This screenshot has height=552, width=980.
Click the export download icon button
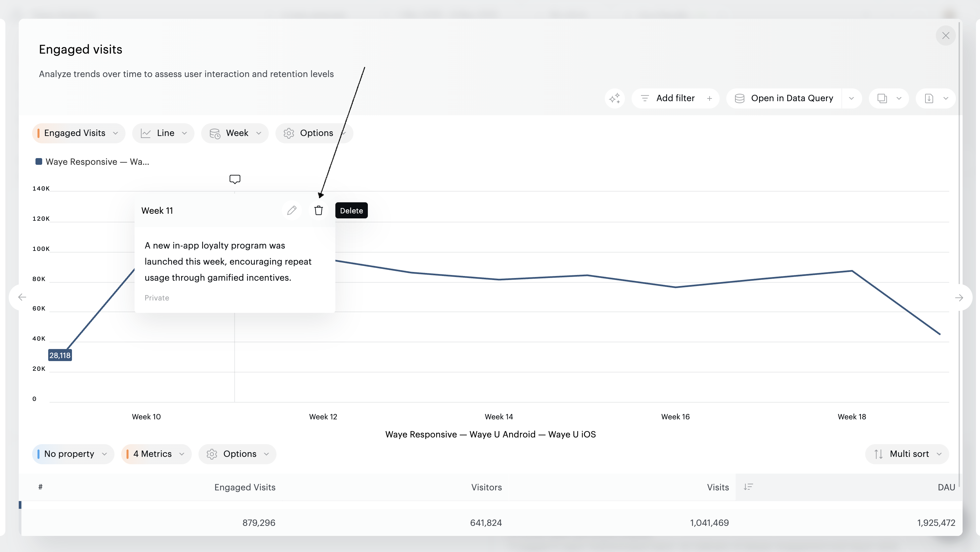(x=929, y=98)
